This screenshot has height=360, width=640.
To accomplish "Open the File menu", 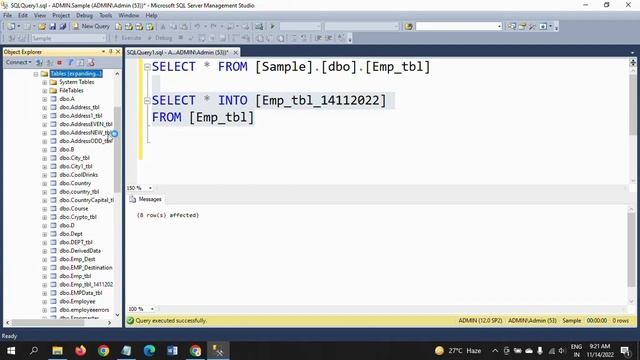I will point(7,16).
